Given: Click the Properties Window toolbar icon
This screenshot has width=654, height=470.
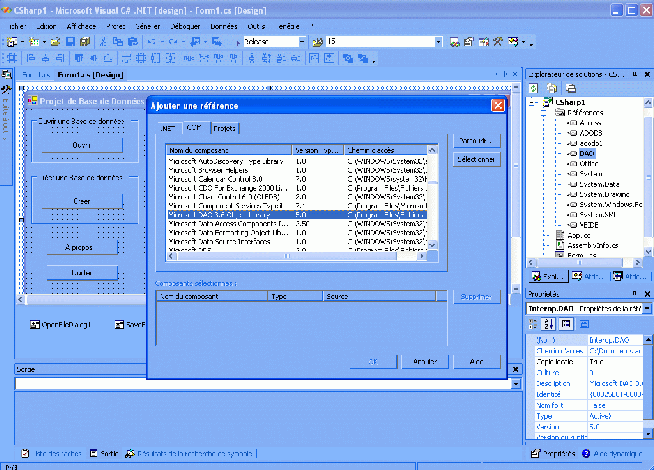Looking at the screenshot, I should point(469,42).
